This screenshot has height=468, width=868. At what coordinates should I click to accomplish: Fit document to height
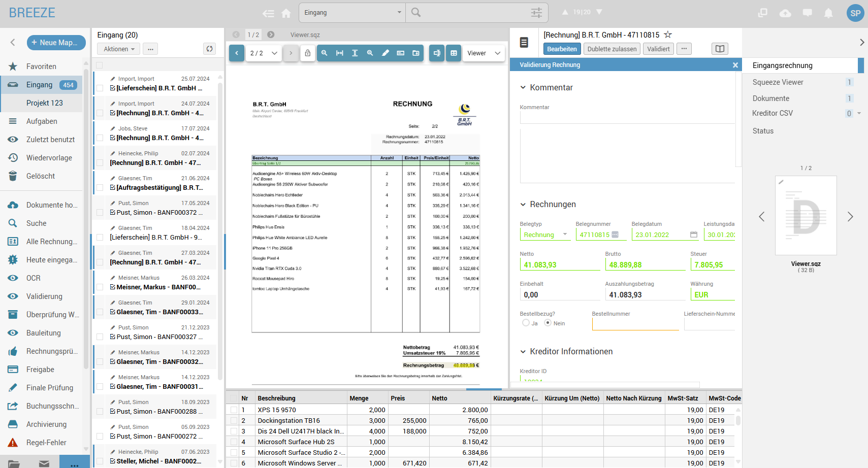coord(355,53)
